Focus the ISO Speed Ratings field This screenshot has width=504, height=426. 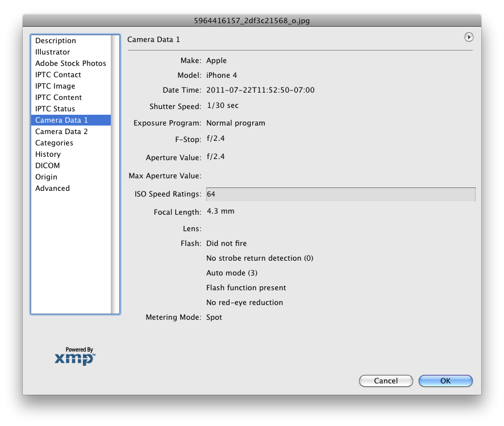coord(341,194)
